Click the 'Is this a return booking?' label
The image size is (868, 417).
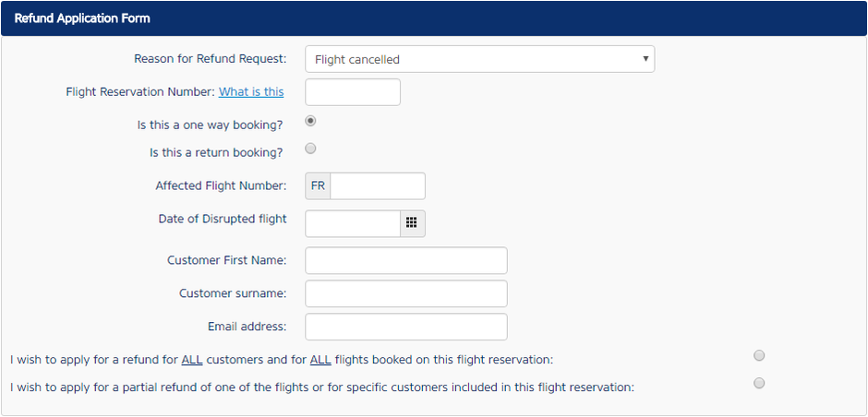tap(216, 152)
